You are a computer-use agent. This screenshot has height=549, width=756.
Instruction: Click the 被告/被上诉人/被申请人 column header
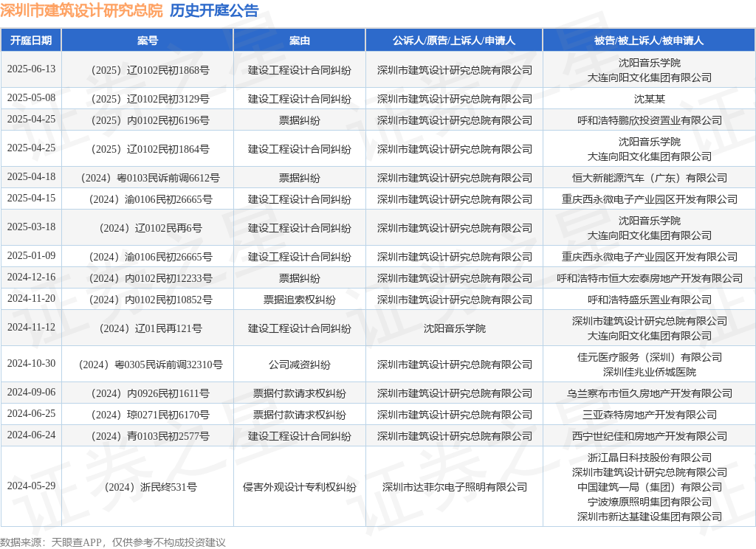(x=649, y=41)
